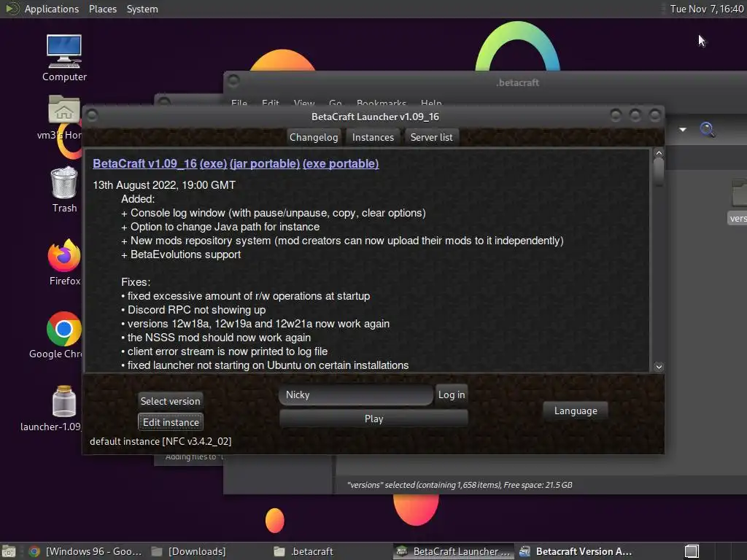Image resolution: width=747 pixels, height=560 pixels.
Task: Open the Language button
Action: (x=576, y=411)
